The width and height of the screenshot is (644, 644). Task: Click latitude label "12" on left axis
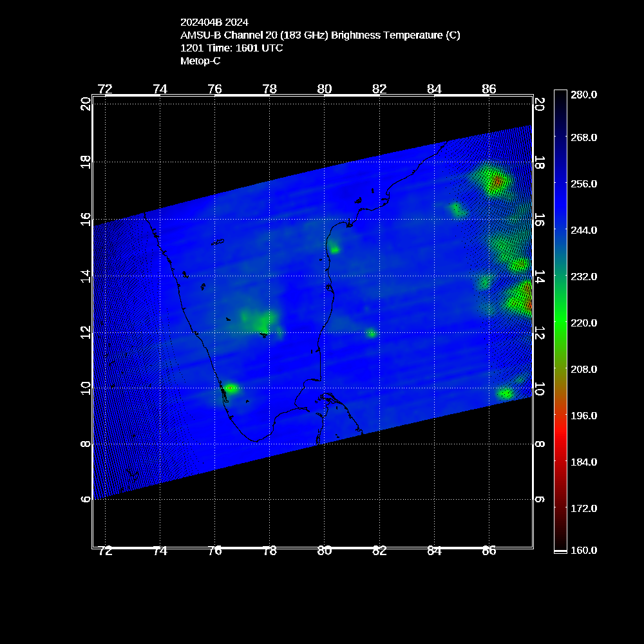(86, 333)
